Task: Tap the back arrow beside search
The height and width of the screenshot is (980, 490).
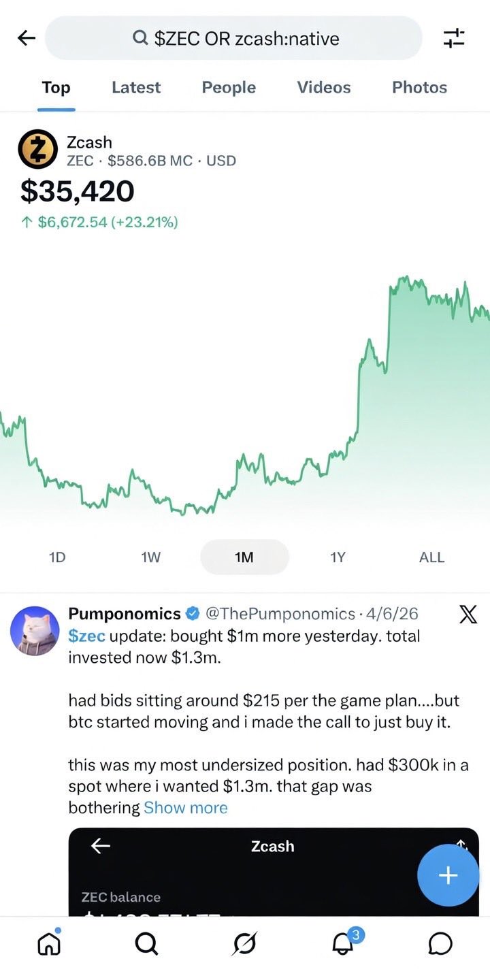Action: tap(27, 38)
